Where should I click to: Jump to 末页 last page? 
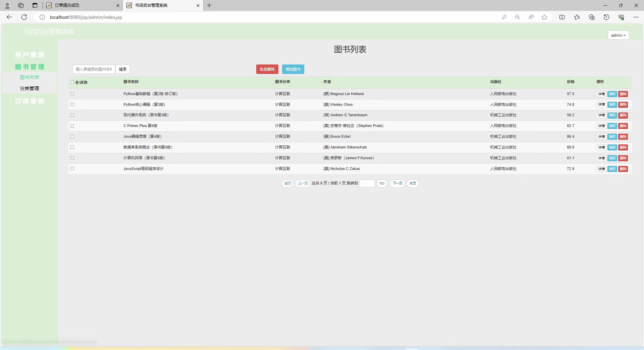pos(413,183)
